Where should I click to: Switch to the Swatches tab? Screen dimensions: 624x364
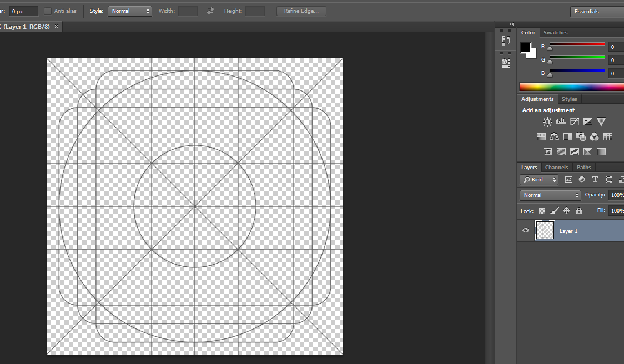[555, 33]
